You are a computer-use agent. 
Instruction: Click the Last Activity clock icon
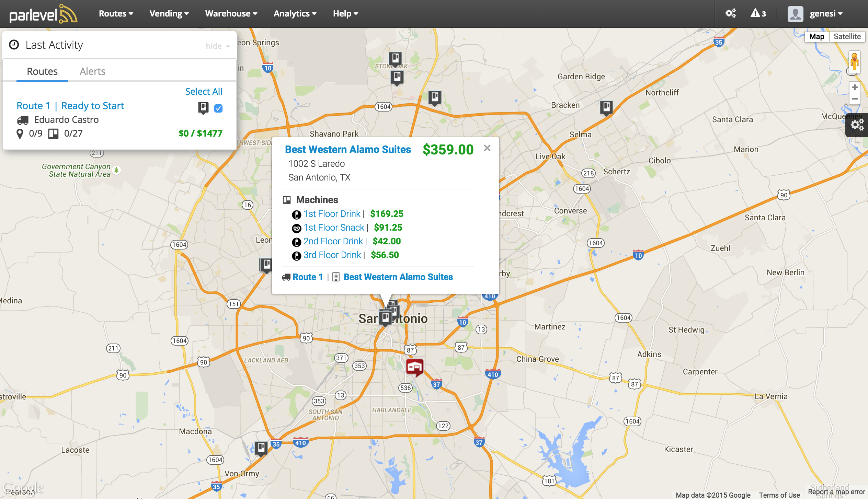14,45
